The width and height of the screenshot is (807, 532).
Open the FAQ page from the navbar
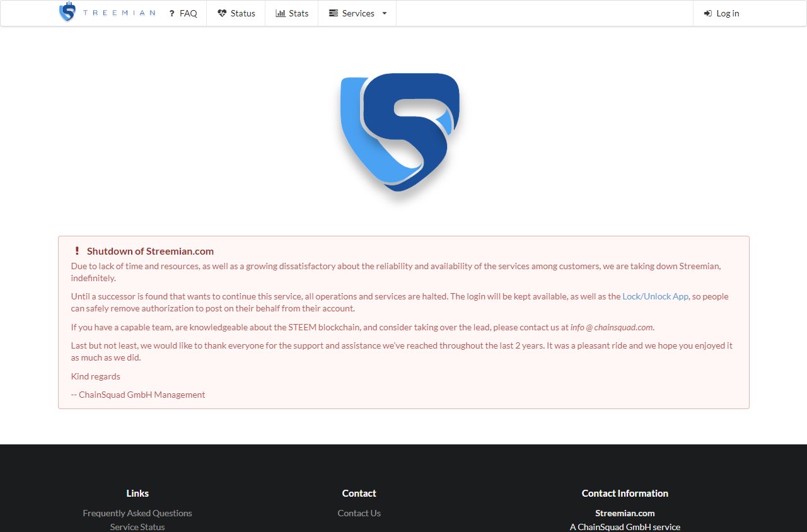click(x=187, y=13)
